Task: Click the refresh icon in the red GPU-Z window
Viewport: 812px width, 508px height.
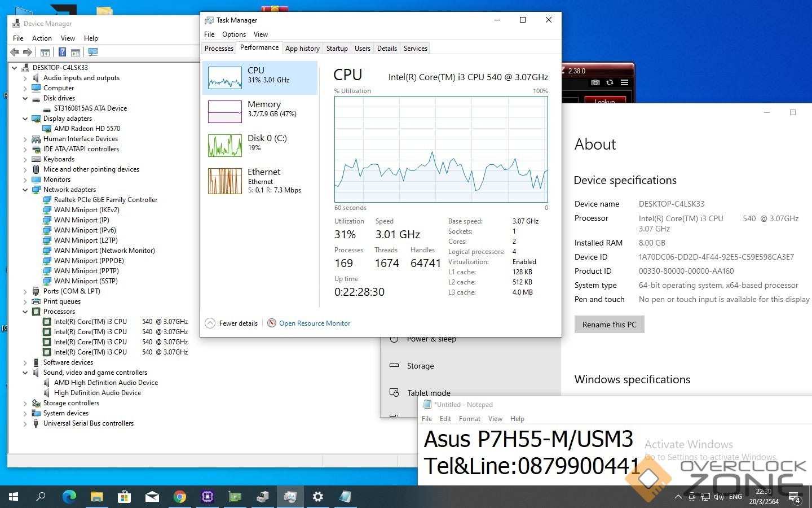Action: (610, 82)
